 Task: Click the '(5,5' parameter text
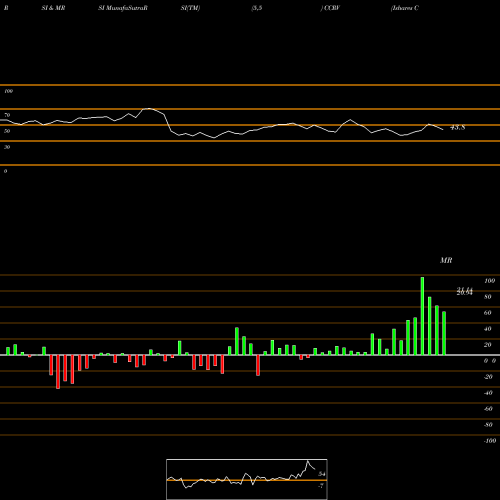pyautogui.click(x=257, y=8)
